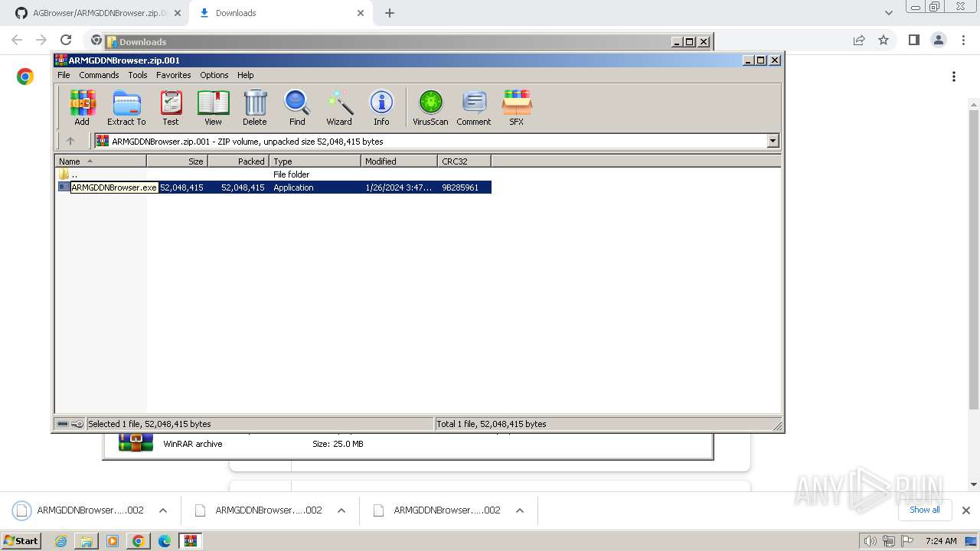This screenshot has width=980, height=551.
Task: Open Chrome tab search chevron
Action: [x=889, y=13]
